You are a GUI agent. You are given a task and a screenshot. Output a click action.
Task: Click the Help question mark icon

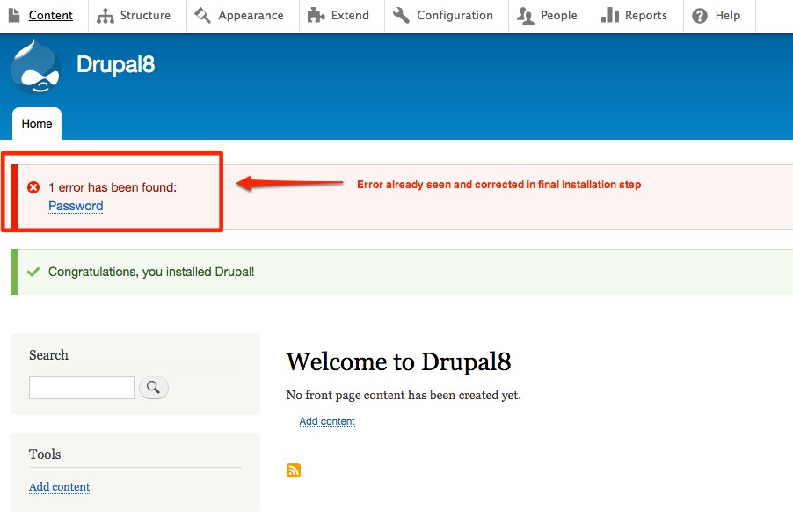[700, 16]
